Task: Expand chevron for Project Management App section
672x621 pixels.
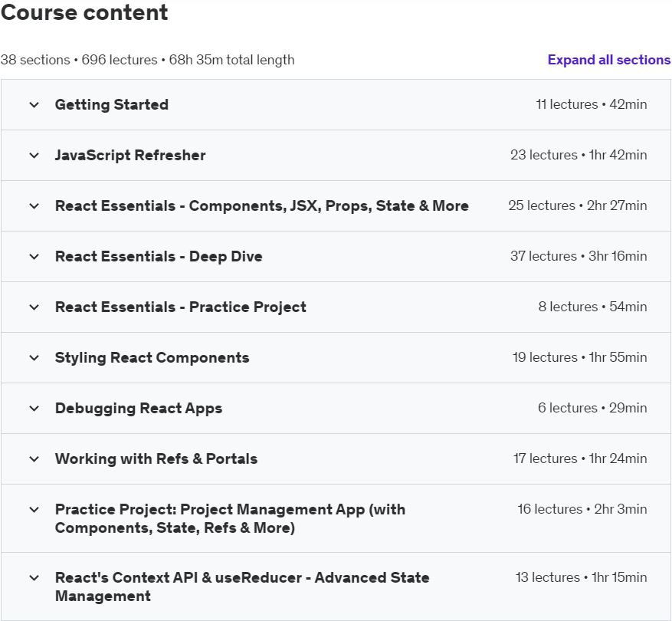Action: [34, 510]
